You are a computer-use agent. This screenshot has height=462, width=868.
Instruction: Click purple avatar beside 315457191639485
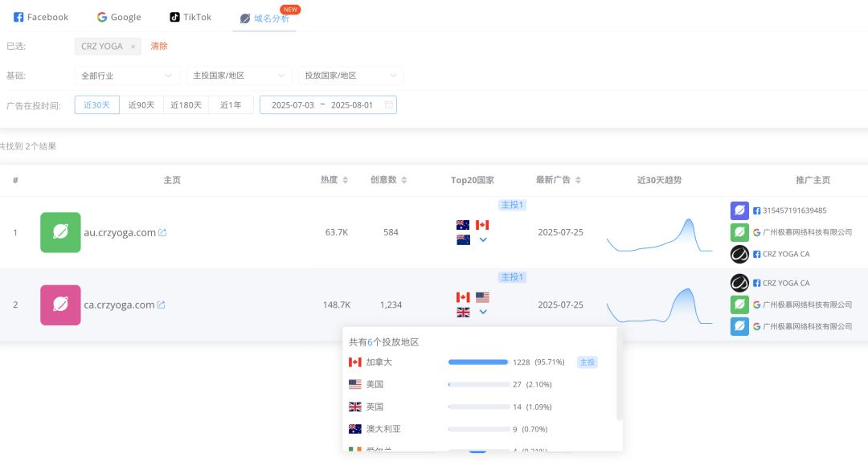pyautogui.click(x=739, y=211)
